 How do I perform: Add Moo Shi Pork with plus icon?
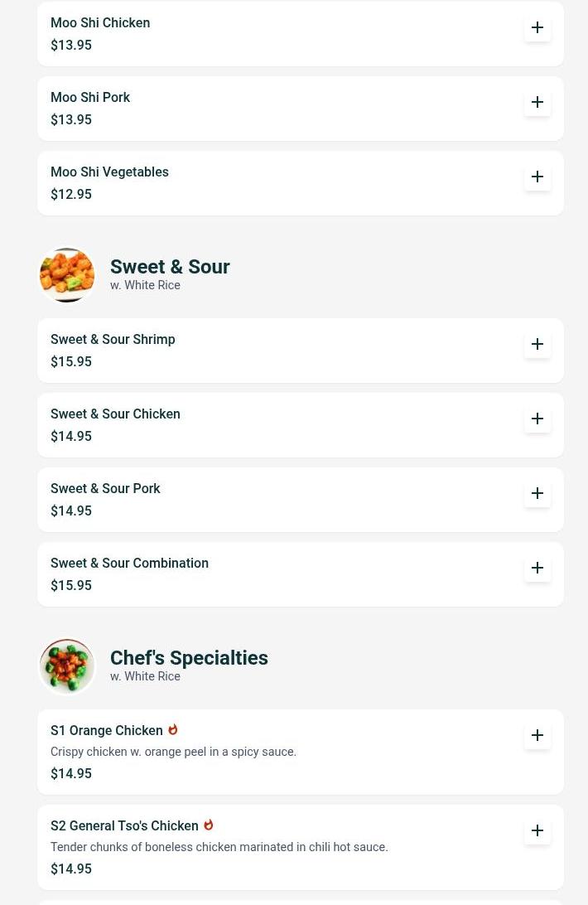[537, 102]
